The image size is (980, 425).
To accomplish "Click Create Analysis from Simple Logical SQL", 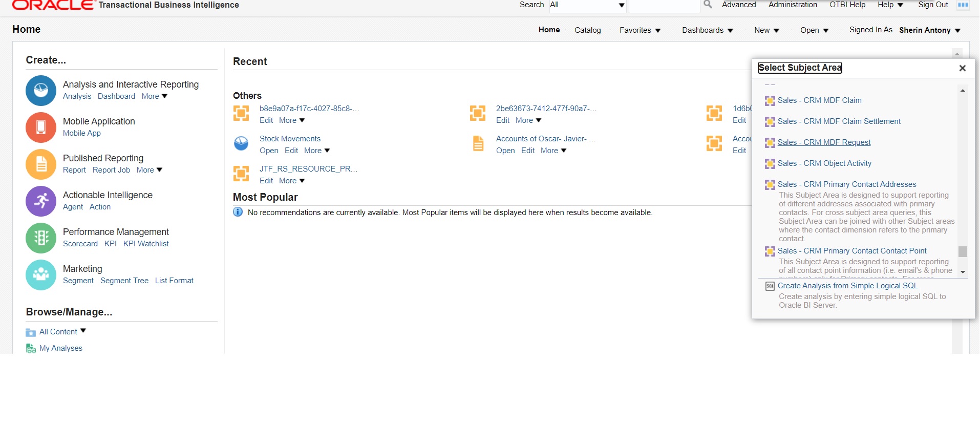I will pos(847,286).
